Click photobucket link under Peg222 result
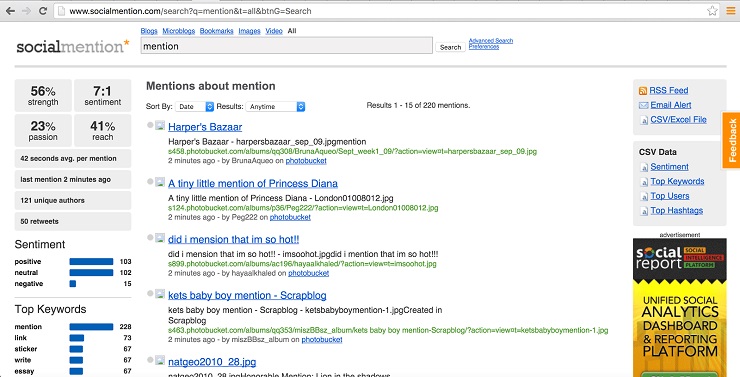The height and width of the screenshot is (377, 740). tap(290, 217)
